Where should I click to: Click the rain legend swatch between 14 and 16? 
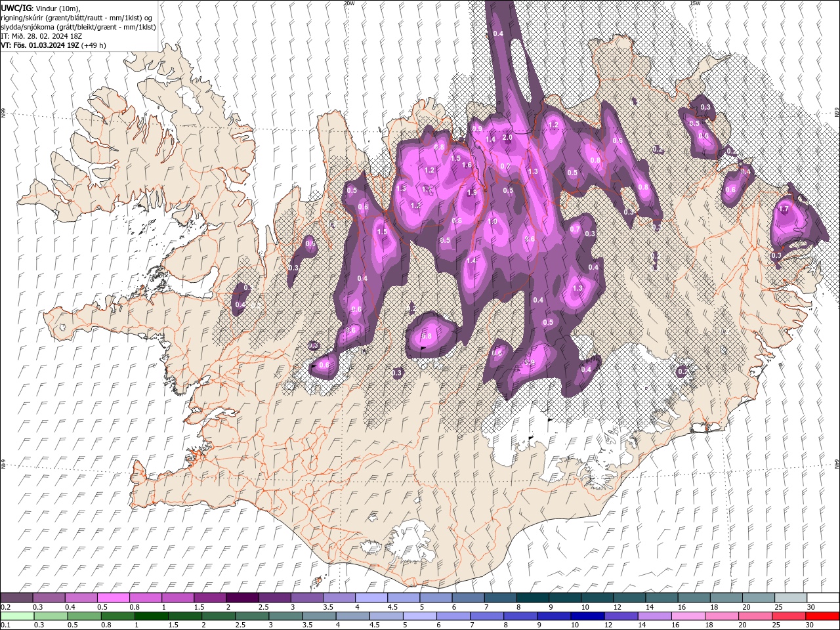(x=654, y=616)
